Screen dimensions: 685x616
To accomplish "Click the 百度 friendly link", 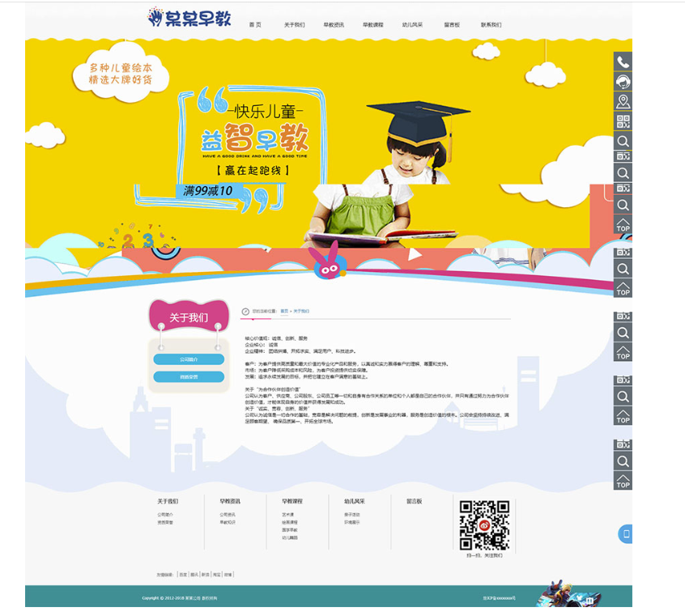I will 183,575.
